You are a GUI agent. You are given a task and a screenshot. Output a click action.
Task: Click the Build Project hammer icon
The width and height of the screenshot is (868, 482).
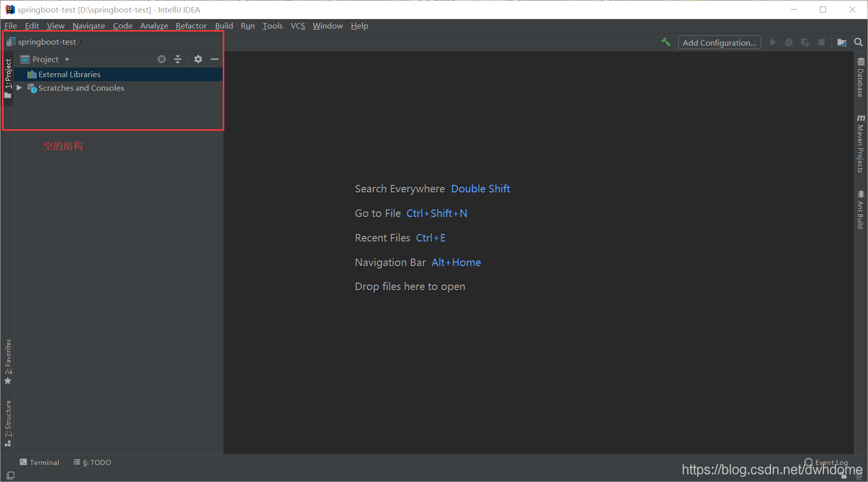coord(666,42)
